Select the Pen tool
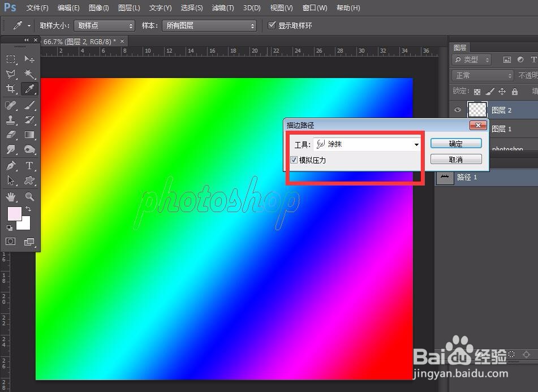This screenshot has height=392, width=538. [11, 166]
